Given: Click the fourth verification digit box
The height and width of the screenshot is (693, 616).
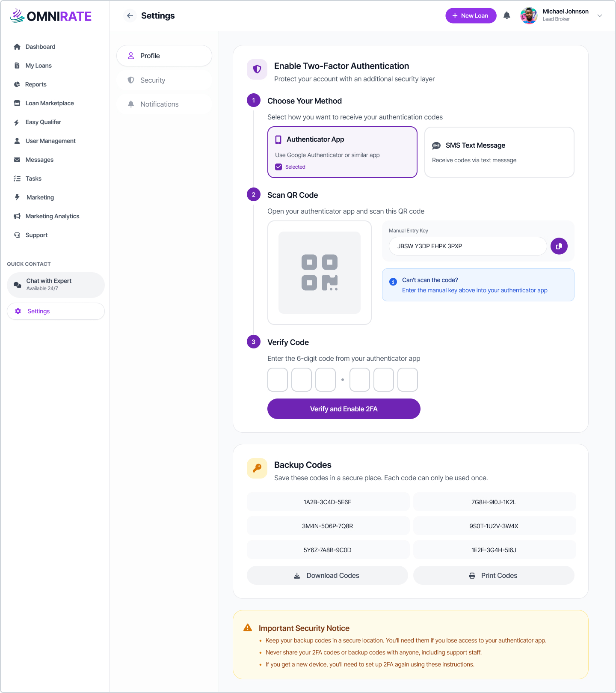Looking at the screenshot, I should pos(360,380).
